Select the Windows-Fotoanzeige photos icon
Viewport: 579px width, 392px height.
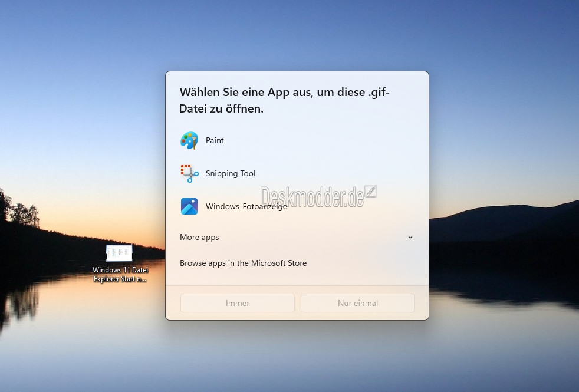pyautogui.click(x=189, y=206)
